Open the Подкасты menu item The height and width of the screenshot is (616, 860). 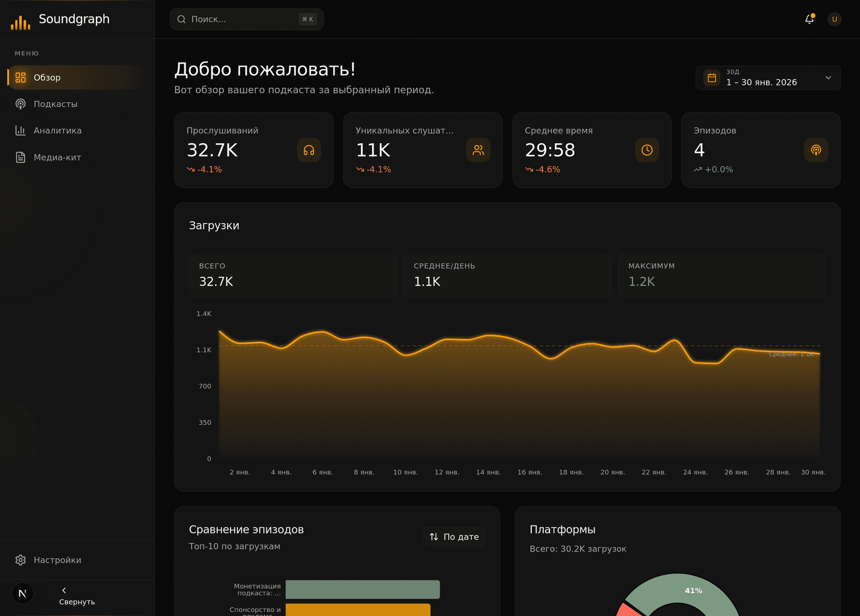[x=56, y=104]
